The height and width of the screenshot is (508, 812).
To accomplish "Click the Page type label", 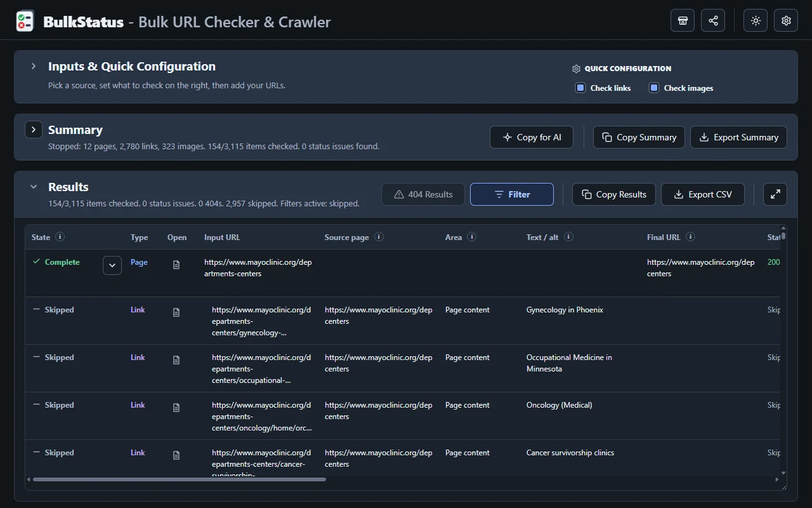I will (x=139, y=262).
